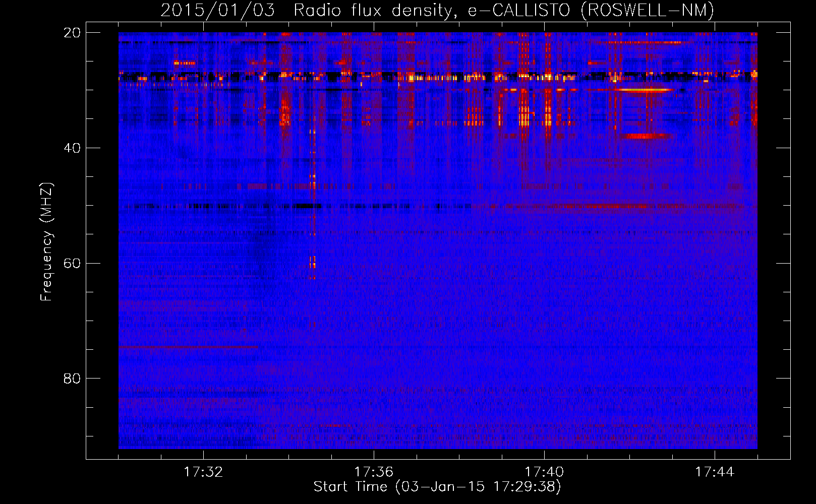Click the 'Start Time (03-Jan-15 17:29:38)' axis label
This screenshot has height=504, width=816.
pos(437,487)
